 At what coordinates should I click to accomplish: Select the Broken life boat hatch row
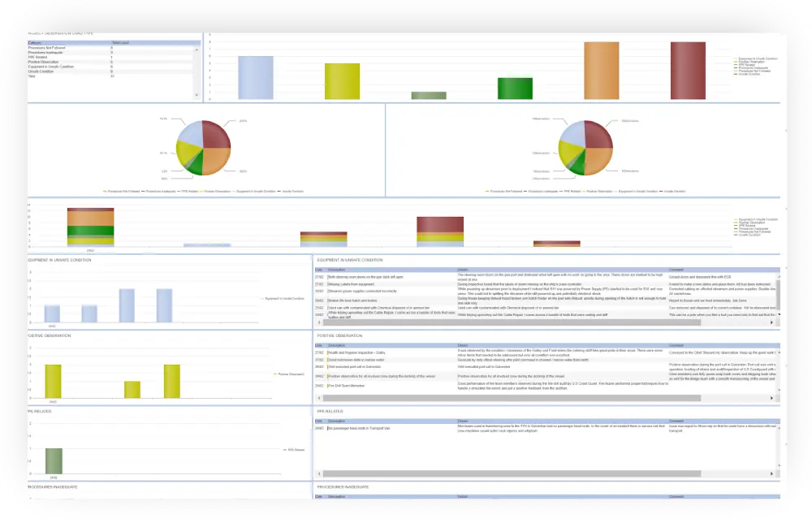[x=545, y=300]
